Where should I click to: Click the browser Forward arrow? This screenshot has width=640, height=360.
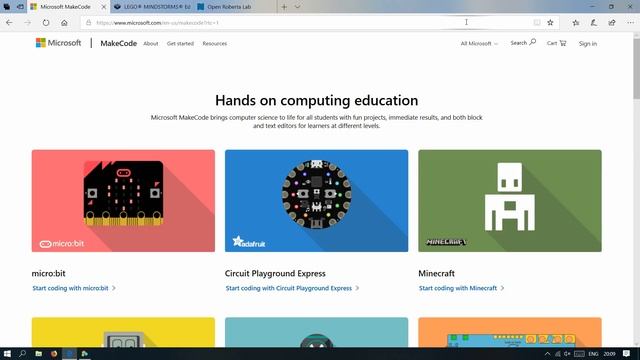click(x=27, y=23)
